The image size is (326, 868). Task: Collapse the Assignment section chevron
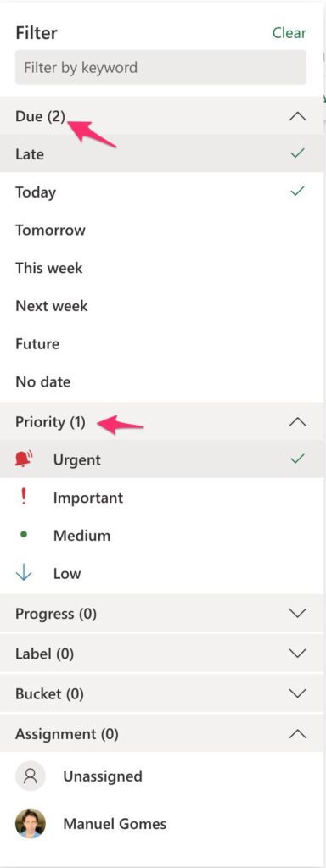point(298,733)
